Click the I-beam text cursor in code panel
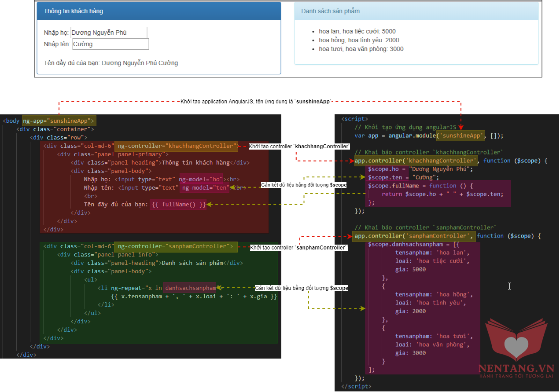Screen dimensions: 560x392 click(x=509, y=286)
